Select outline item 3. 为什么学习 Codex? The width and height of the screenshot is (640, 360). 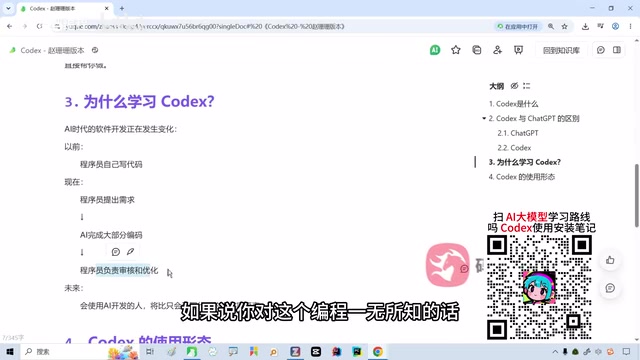[x=525, y=162]
